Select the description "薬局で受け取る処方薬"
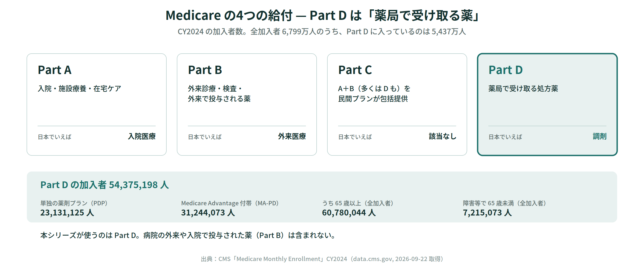 523,88
